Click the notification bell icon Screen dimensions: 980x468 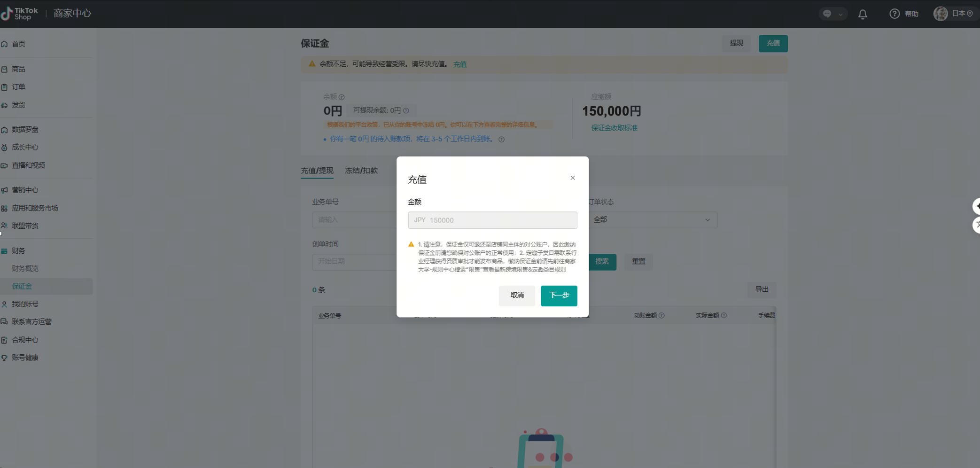(x=863, y=14)
